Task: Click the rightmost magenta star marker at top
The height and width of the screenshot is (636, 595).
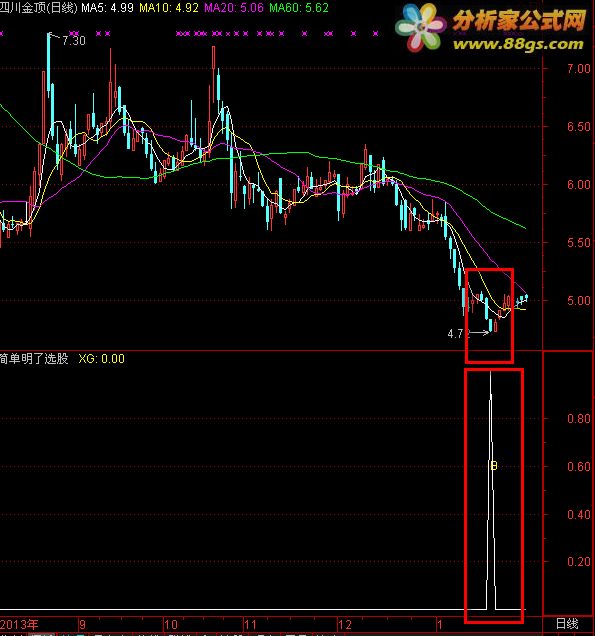Action: tap(376, 34)
